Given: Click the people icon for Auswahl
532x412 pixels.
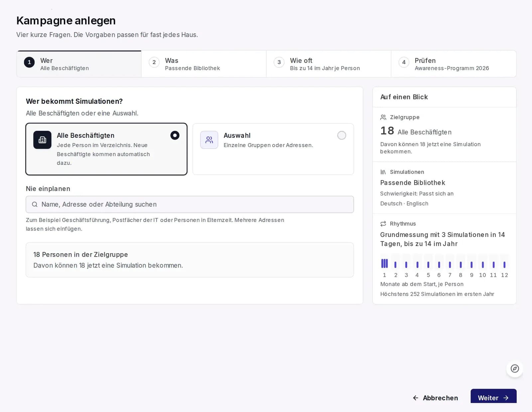Looking at the screenshot, I should tap(209, 140).
